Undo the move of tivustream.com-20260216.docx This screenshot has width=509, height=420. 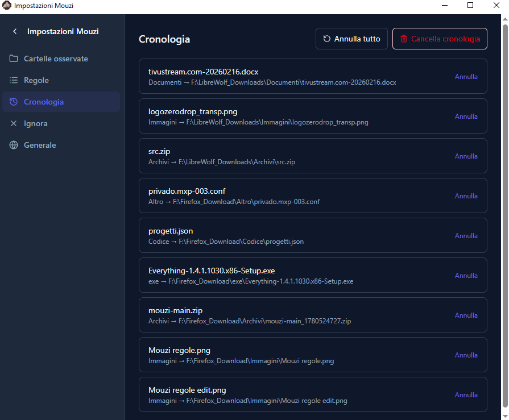(x=466, y=77)
